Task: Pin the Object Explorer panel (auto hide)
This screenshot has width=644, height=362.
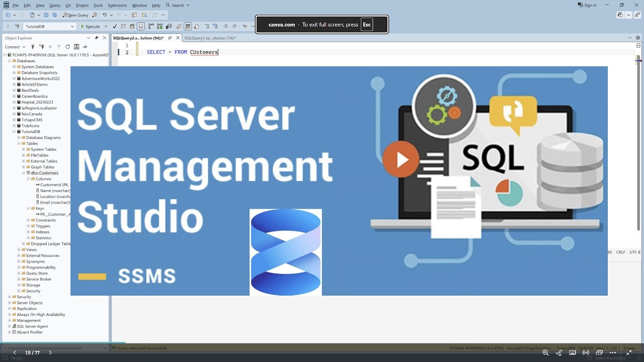Action: 97,38
